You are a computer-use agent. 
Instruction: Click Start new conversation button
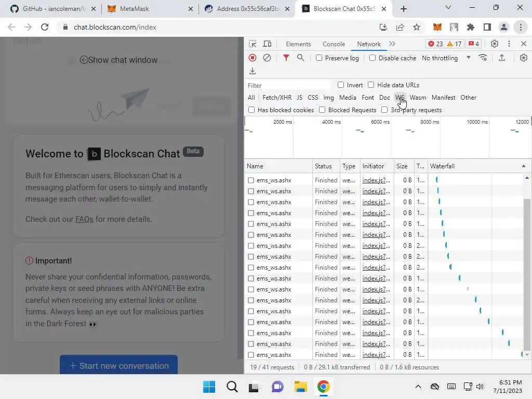pos(119,365)
